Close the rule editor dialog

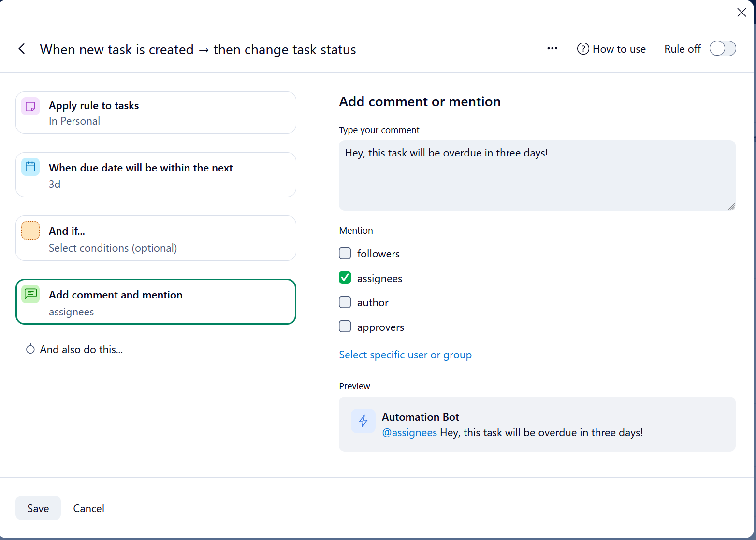(741, 13)
